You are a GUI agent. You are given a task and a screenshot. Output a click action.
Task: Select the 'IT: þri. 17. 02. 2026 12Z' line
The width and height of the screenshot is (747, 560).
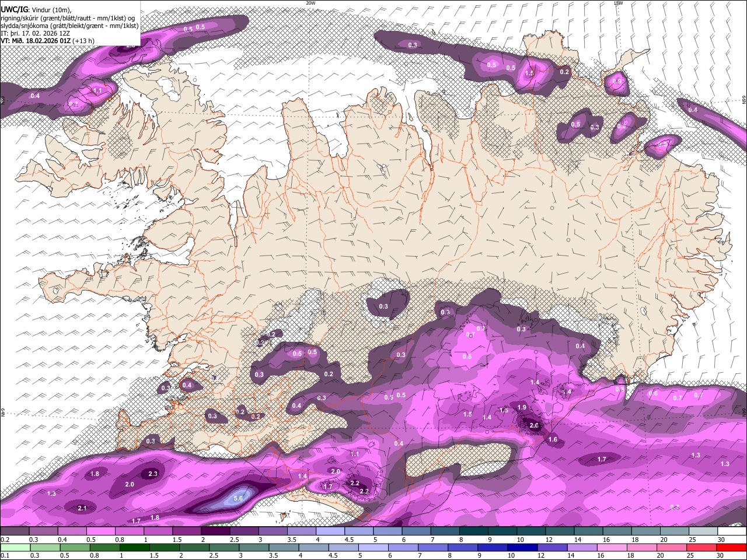[x=36, y=33]
